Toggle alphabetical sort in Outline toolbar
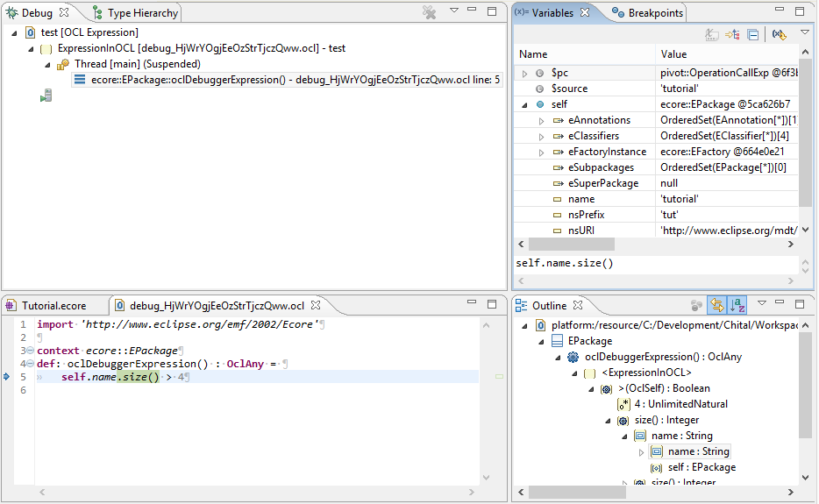 (x=737, y=305)
